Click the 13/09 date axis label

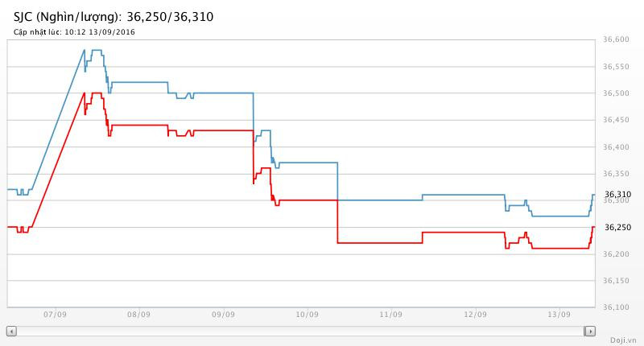click(558, 315)
